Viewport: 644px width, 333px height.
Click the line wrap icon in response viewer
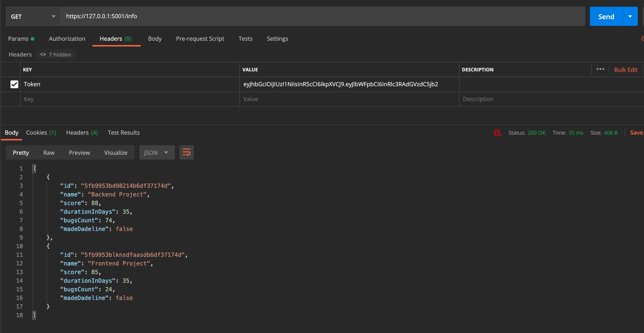[186, 152]
